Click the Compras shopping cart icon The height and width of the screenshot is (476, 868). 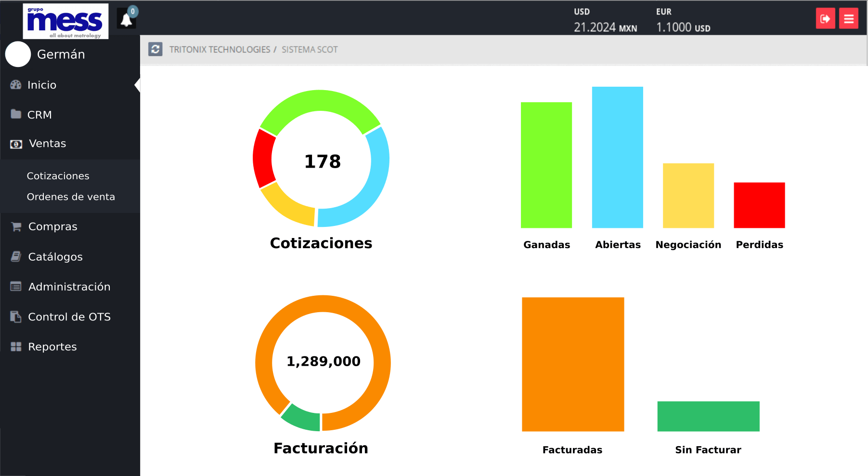coord(16,226)
